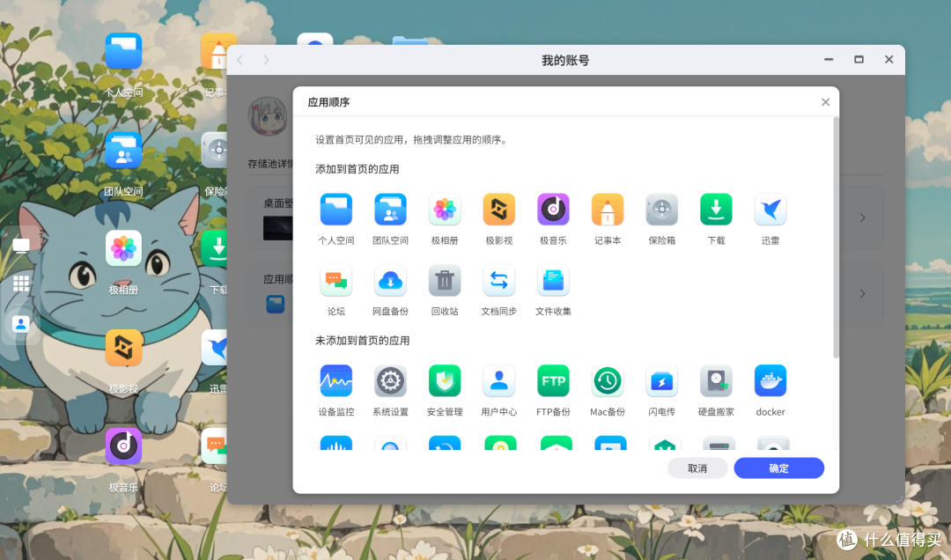Select 团队空间 icon in the app order dialog

(390, 210)
